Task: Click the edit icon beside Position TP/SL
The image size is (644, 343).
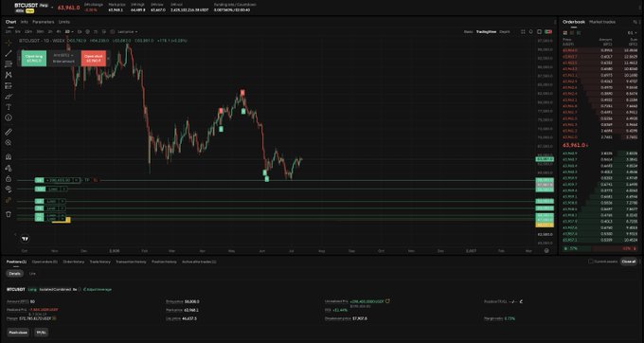Action: coord(521,301)
